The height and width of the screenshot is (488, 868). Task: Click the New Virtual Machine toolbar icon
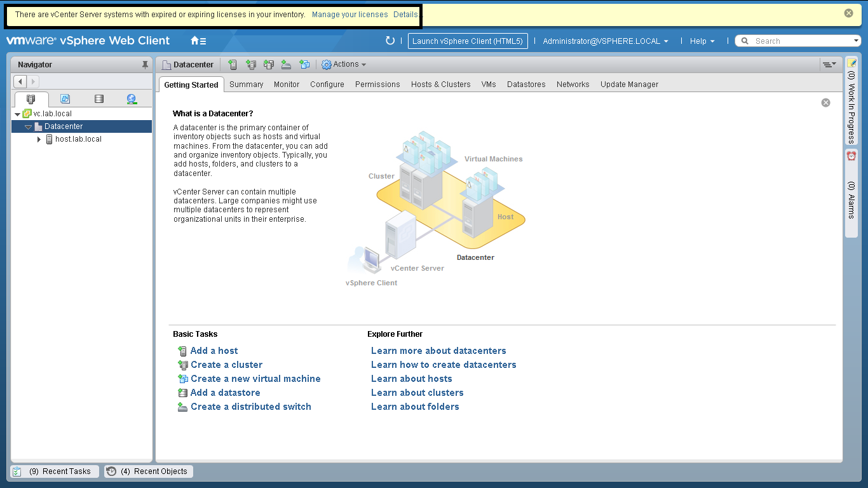(305, 65)
